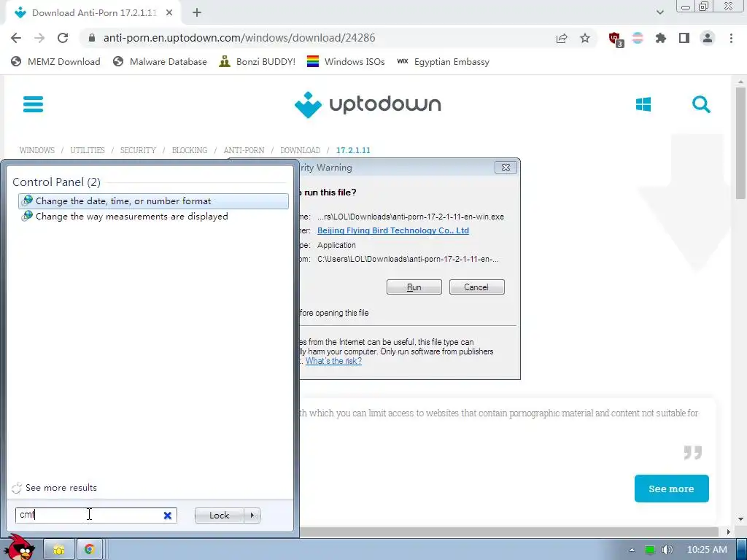This screenshot has width=747, height=560.
Task: Open the Windows ISOs bookmark
Action: tap(346, 61)
